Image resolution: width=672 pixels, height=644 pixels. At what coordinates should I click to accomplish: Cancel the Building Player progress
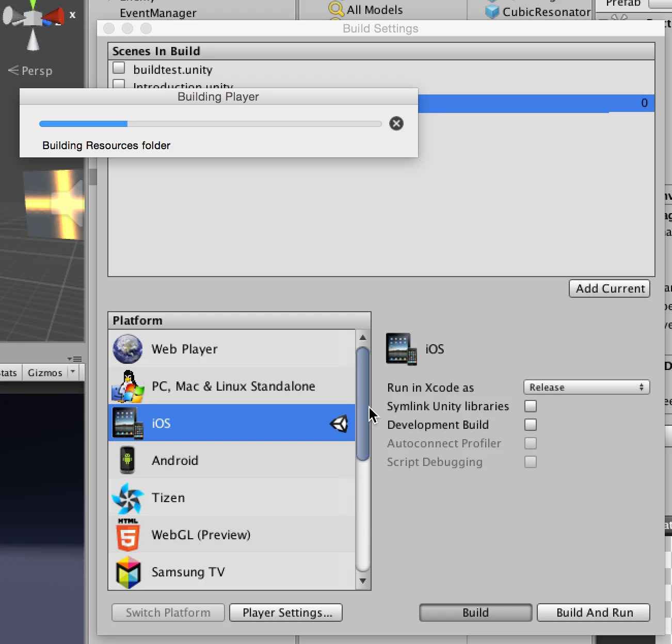pyautogui.click(x=396, y=123)
